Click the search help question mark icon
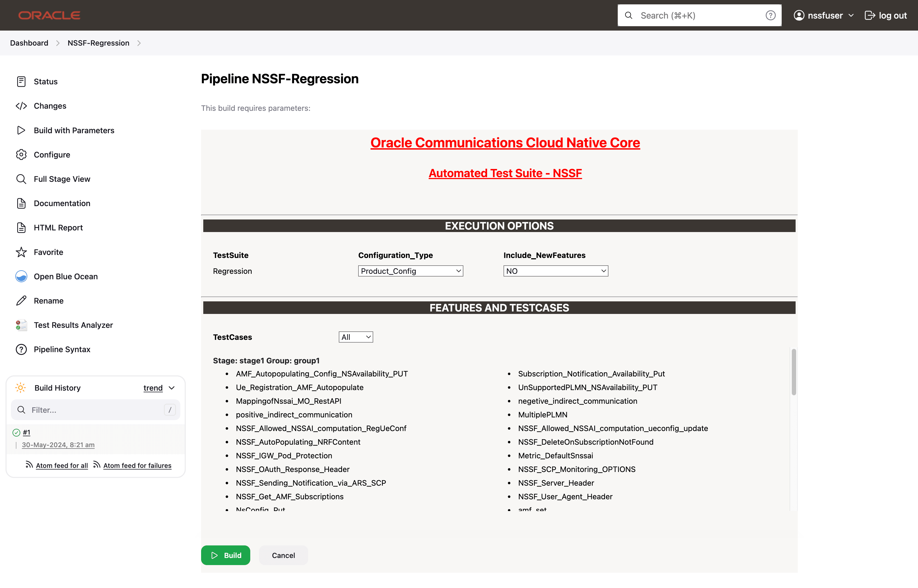This screenshot has height=588, width=918. tap(770, 15)
